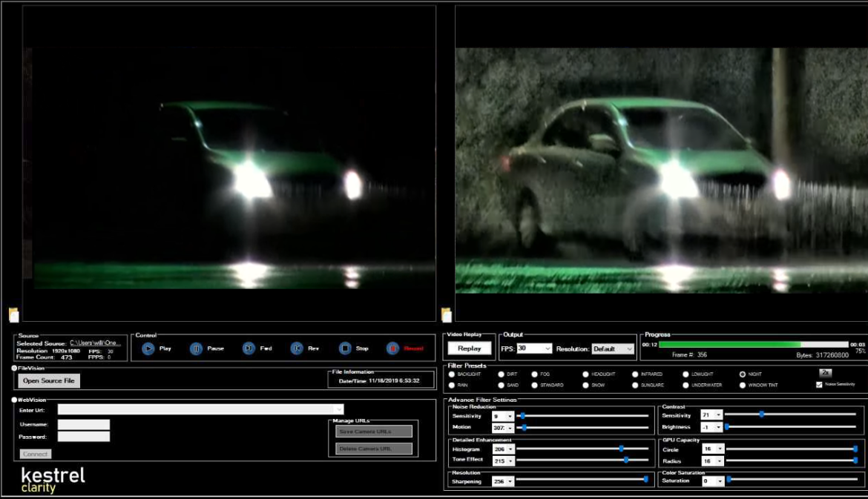Start recording with the red Record icon
This screenshot has height=499, width=868.
[x=392, y=348]
